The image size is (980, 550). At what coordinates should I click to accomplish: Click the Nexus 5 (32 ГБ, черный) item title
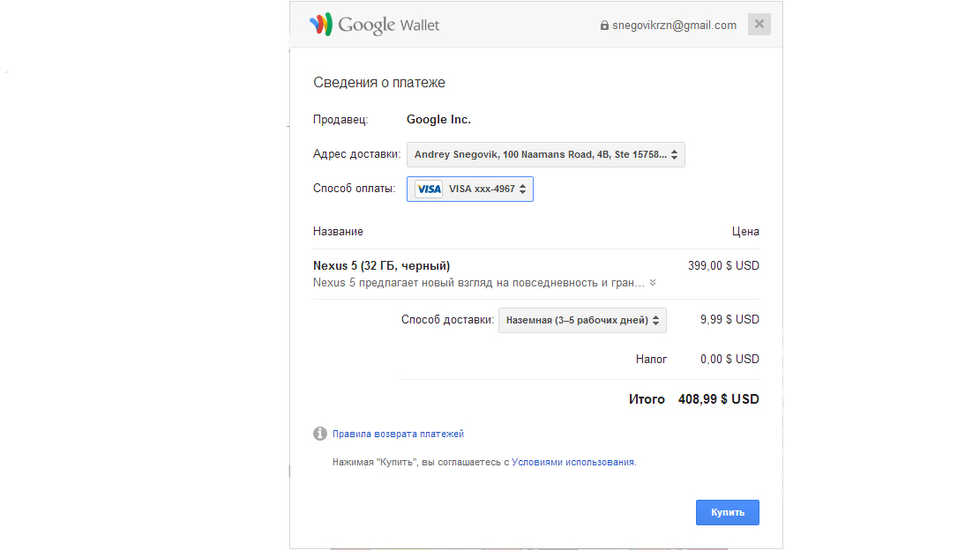click(x=382, y=265)
